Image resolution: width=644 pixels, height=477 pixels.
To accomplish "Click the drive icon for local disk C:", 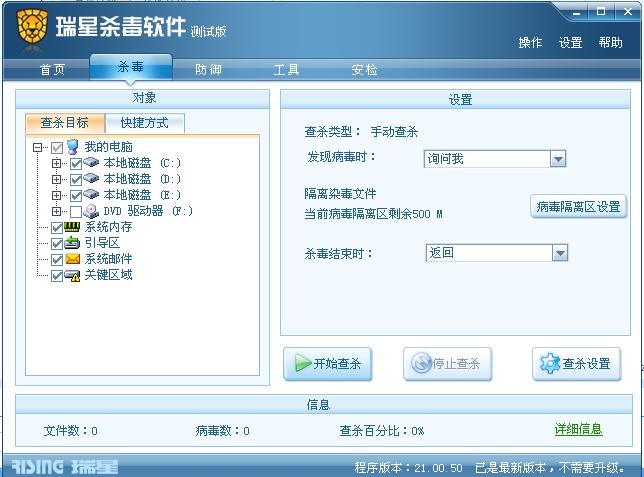I will [x=91, y=162].
